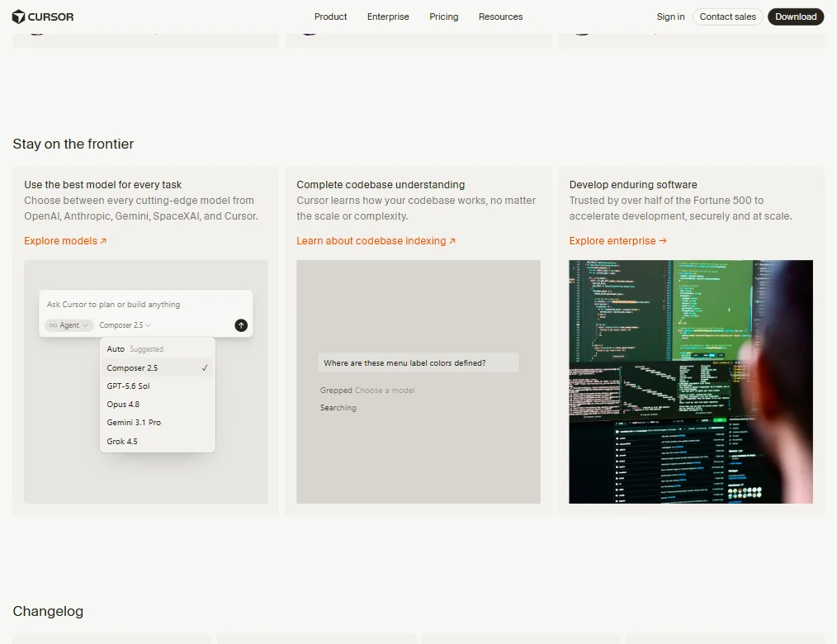Screen dimensions: 837x644
Task: Click the Sign in link
Action: pos(670,17)
